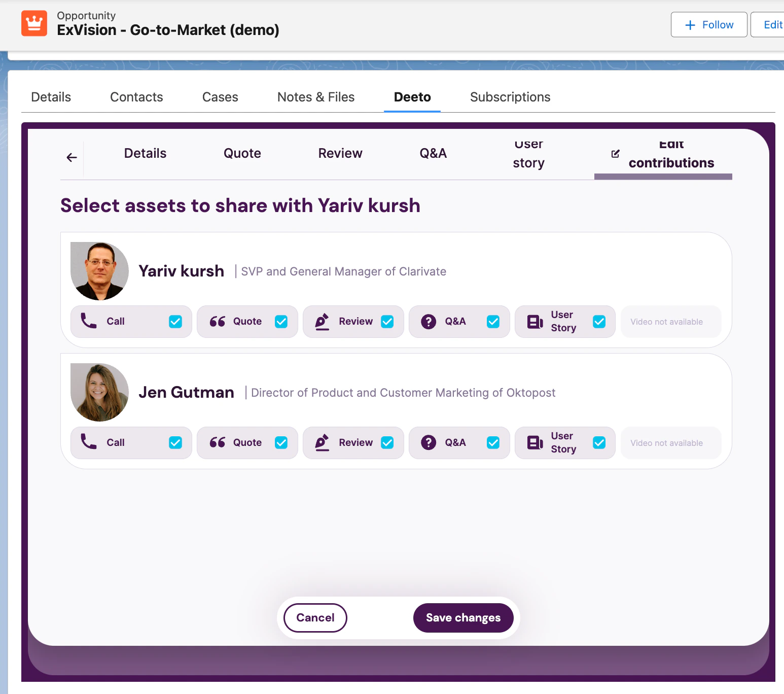The width and height of the screenshot is (784, 694).
Task: Click the phone icon in Jen Gutman's Call chip
Action: point(89,442)
